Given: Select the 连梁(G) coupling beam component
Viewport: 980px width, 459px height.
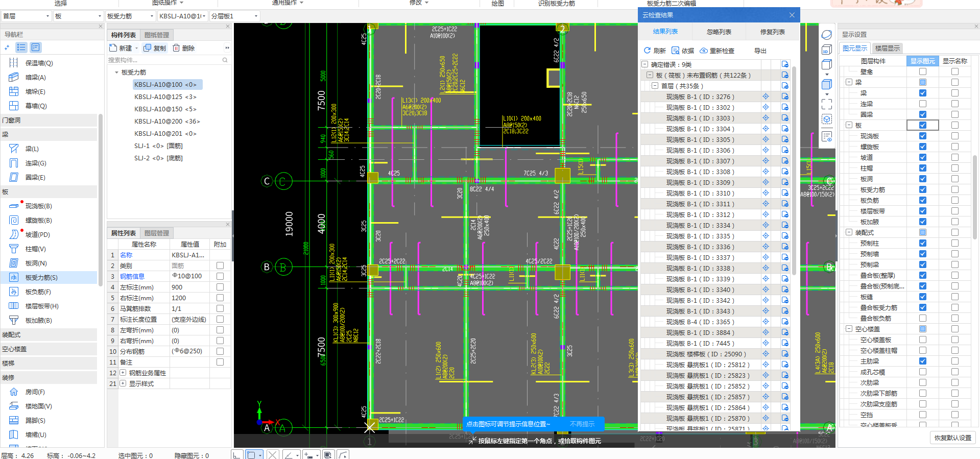Looking at the screenshot, I should pyautogui.click(x=36, y=163).
